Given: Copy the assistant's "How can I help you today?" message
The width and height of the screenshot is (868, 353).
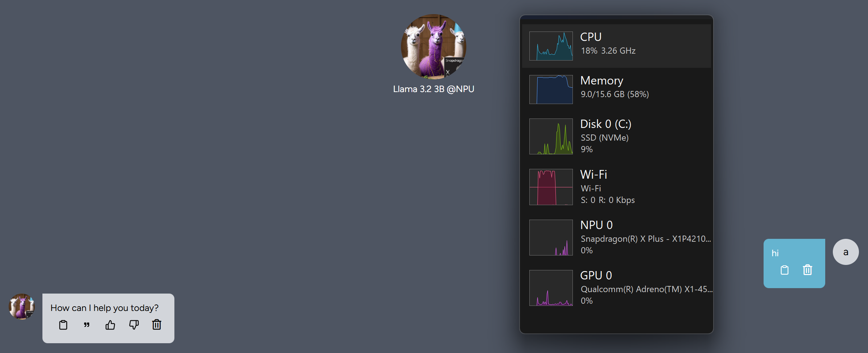Looking at the screenshot, I should coord(63,325).
